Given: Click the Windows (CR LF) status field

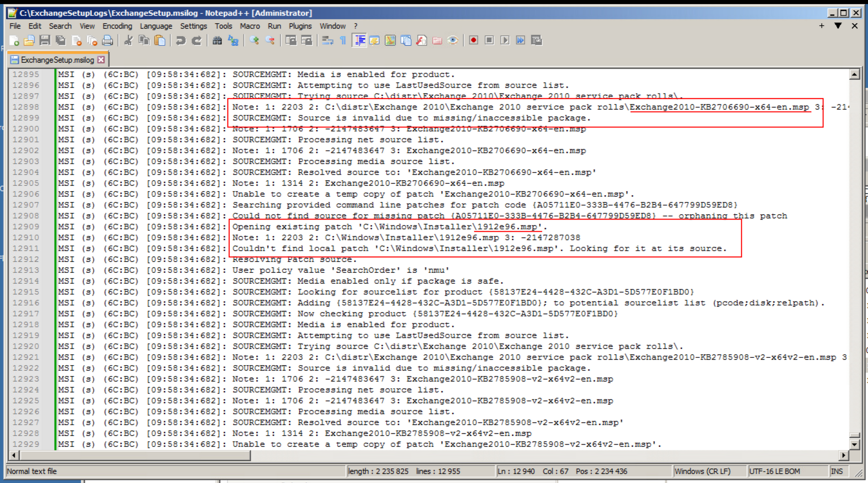Looking at the screenshot, I should pyautogui.click(x=709, y=471).
